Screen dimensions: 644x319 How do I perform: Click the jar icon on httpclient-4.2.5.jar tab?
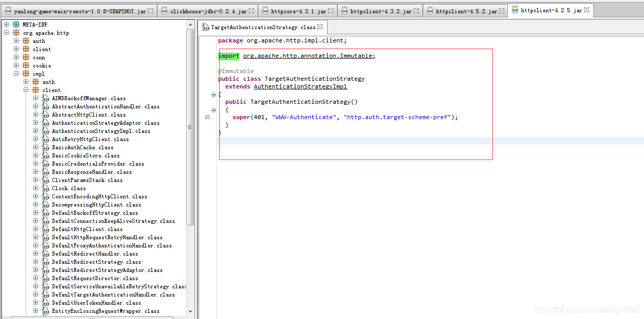[x=514, y=9]
